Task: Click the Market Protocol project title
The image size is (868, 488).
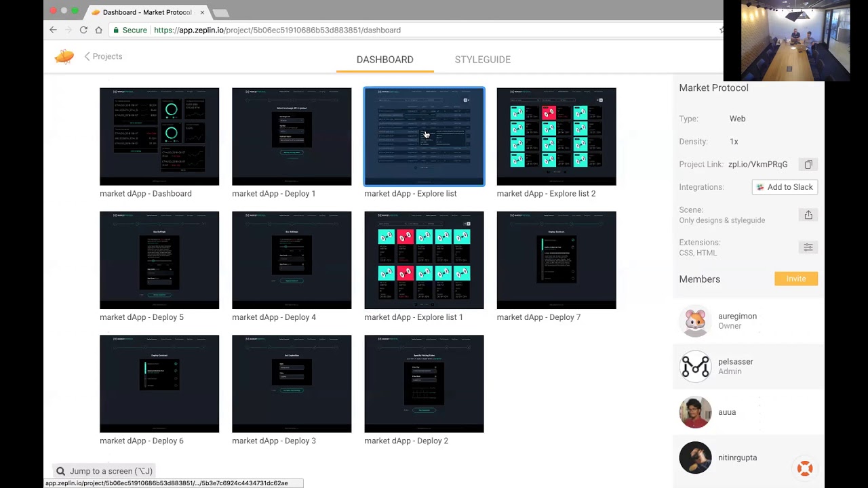Action: coord(713,87)
